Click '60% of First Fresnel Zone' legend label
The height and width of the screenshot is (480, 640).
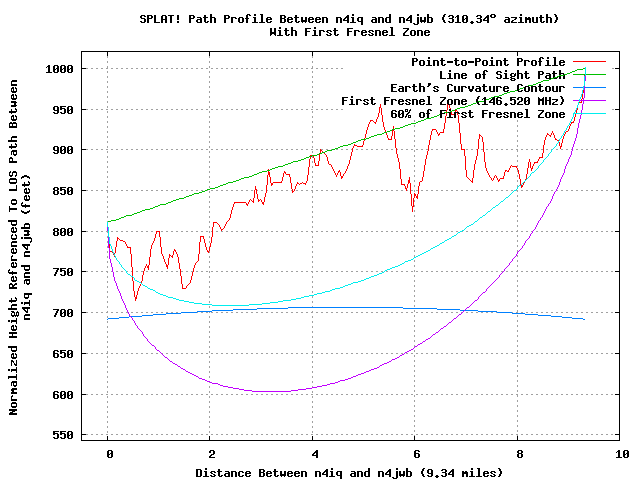coord(477,114)
